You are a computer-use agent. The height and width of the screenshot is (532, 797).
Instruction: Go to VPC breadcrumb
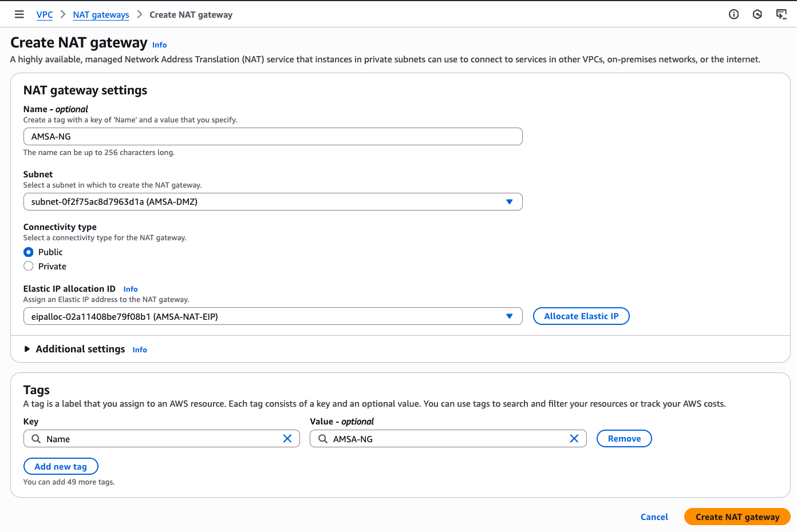pos(45,15)
